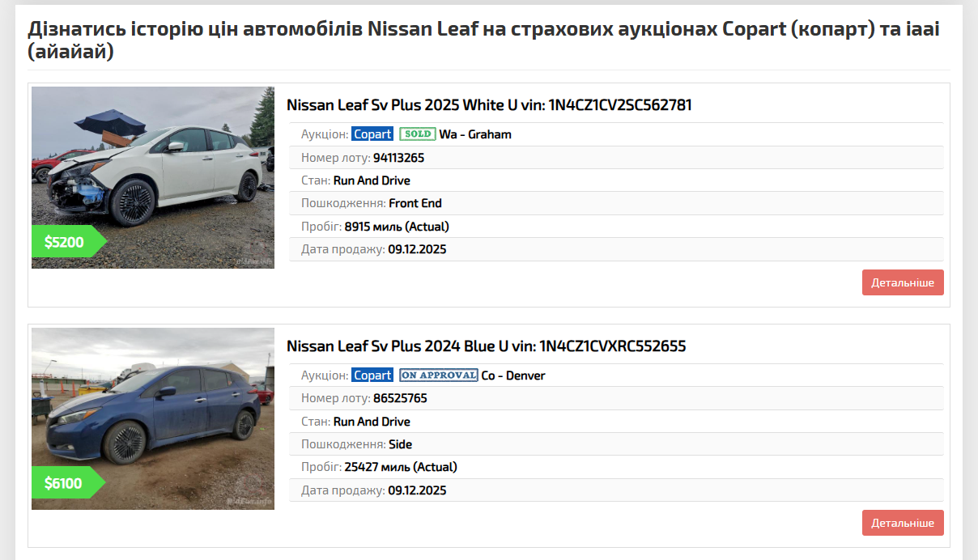Click the $6100 green price tag
Viewport: 978px width, 560px height.
pyautogui.click(x=64, y=483)
